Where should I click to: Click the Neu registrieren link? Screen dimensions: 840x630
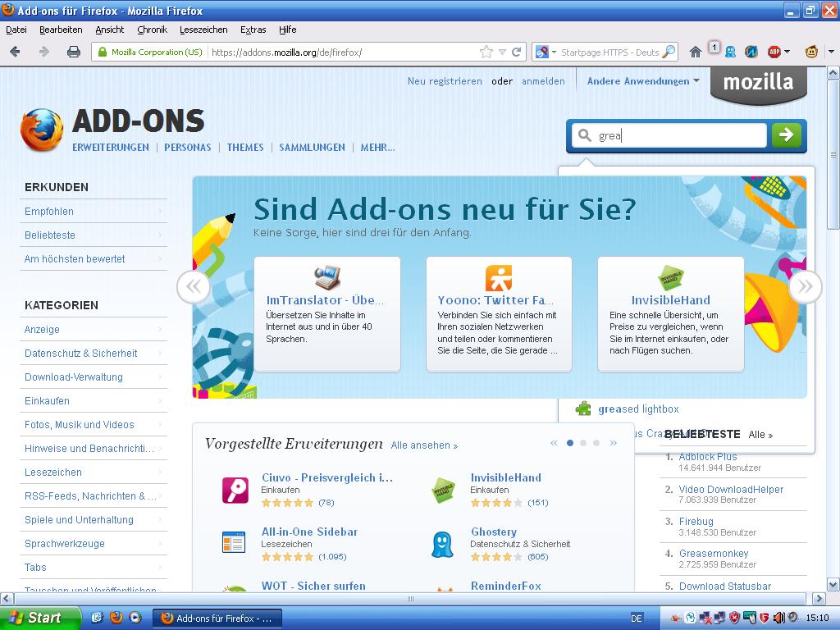pos(445,81)
